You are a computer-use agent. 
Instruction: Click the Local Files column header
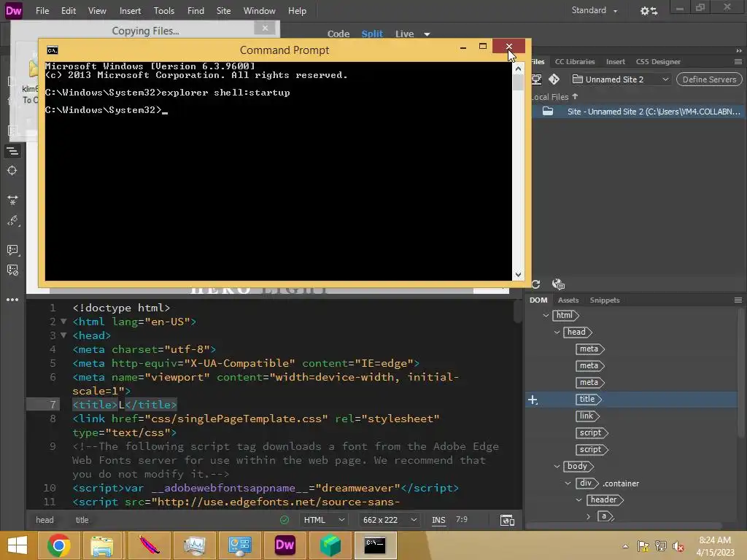pyautogui.click(x=554, y=97)
